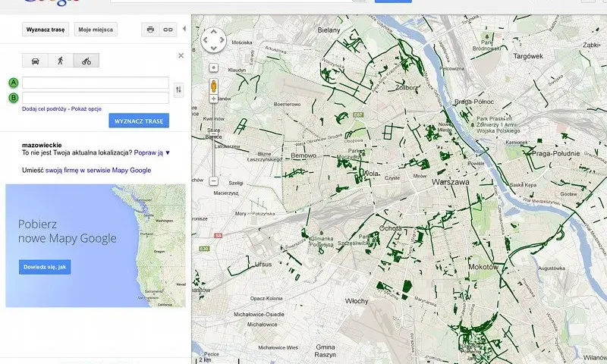Click the E30 road shield
The image size is (607, 364).
pos(204,249)
